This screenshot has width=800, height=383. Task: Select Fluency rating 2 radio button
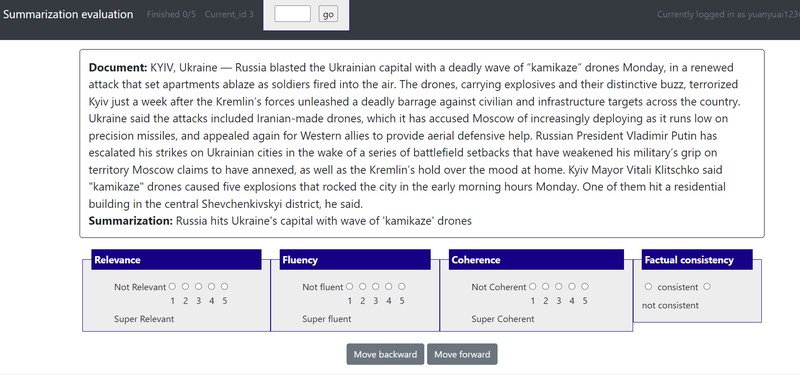tap(363, 287)
